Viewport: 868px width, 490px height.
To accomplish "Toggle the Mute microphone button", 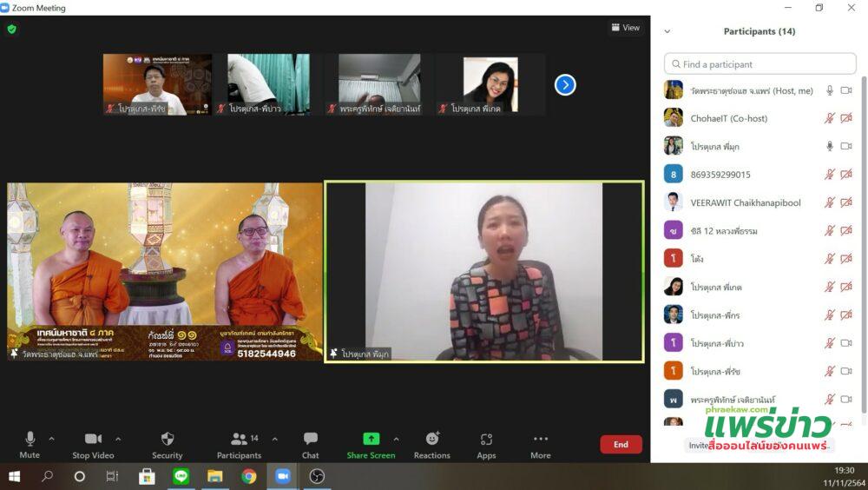I will 30,440.
